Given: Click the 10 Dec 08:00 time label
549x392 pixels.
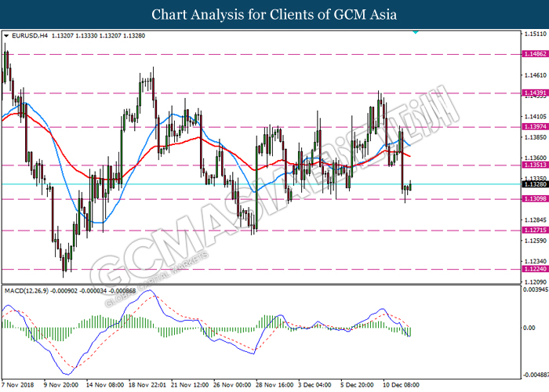Looking at the screenshot, I should pyautogui.click(x=402, y=385).
